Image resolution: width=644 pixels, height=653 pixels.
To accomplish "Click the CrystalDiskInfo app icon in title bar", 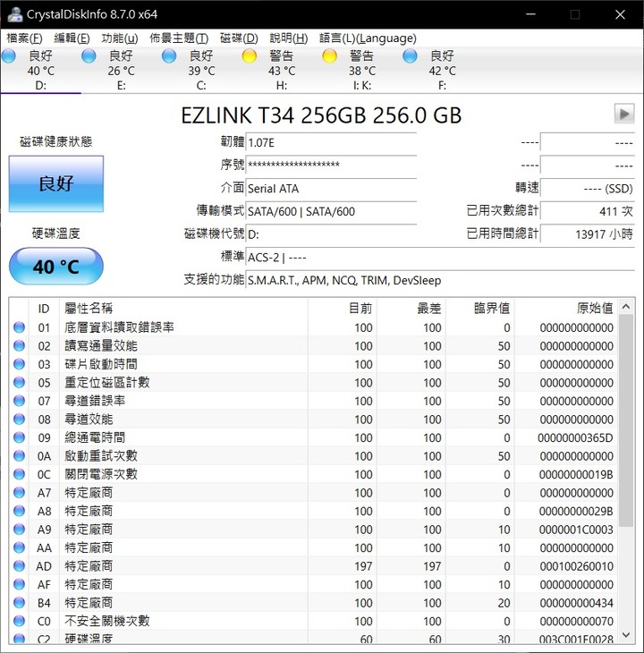I will tap(15, 14).
